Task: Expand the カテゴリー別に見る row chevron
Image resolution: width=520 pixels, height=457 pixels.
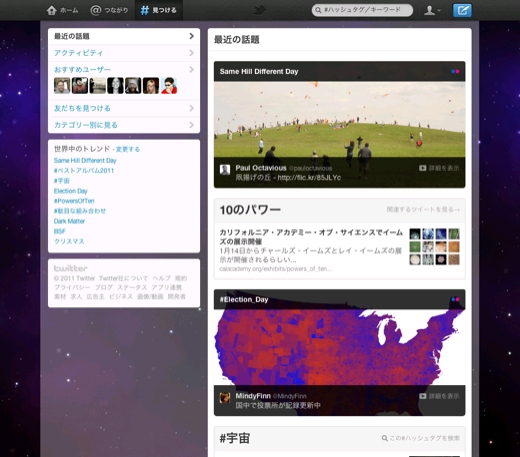Action: 191,125
